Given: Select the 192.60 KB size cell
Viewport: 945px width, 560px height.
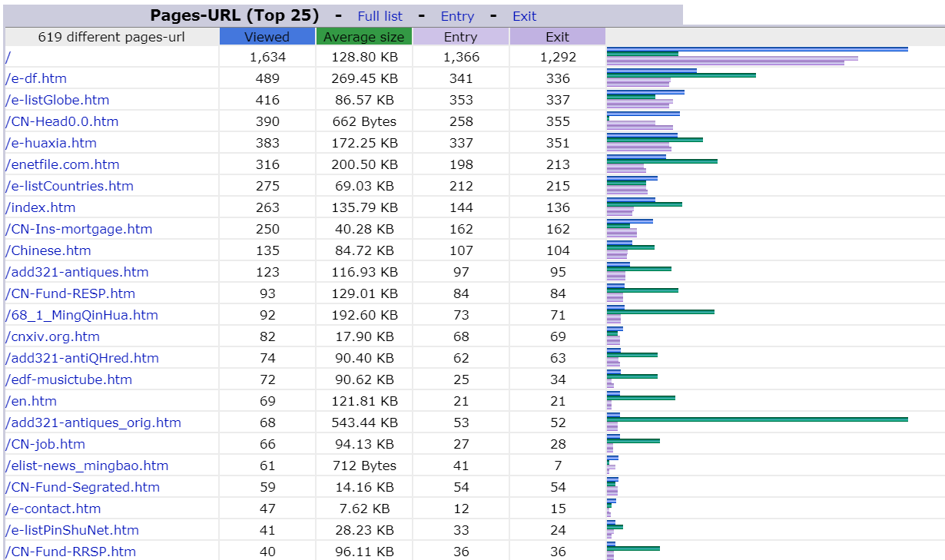Looking at the screenshot, I should coord(364,315).
